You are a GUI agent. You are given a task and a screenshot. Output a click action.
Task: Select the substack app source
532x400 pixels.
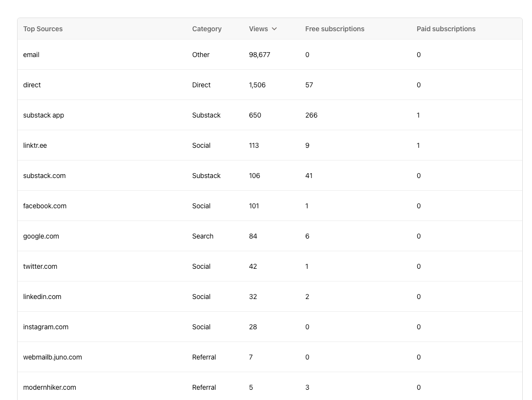point(43,115)
